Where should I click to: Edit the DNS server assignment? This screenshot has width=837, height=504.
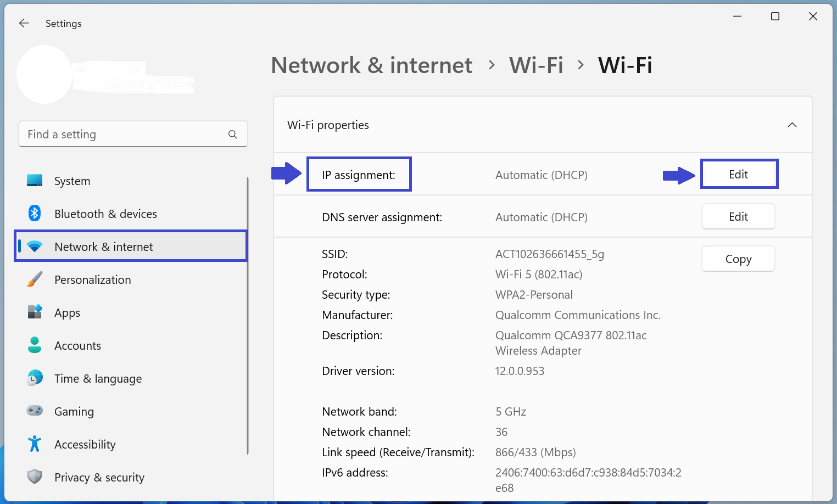pos(738,216)
